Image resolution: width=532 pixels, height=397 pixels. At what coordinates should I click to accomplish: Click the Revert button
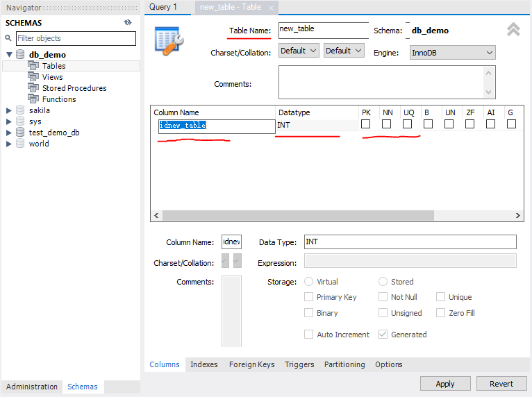501,384
